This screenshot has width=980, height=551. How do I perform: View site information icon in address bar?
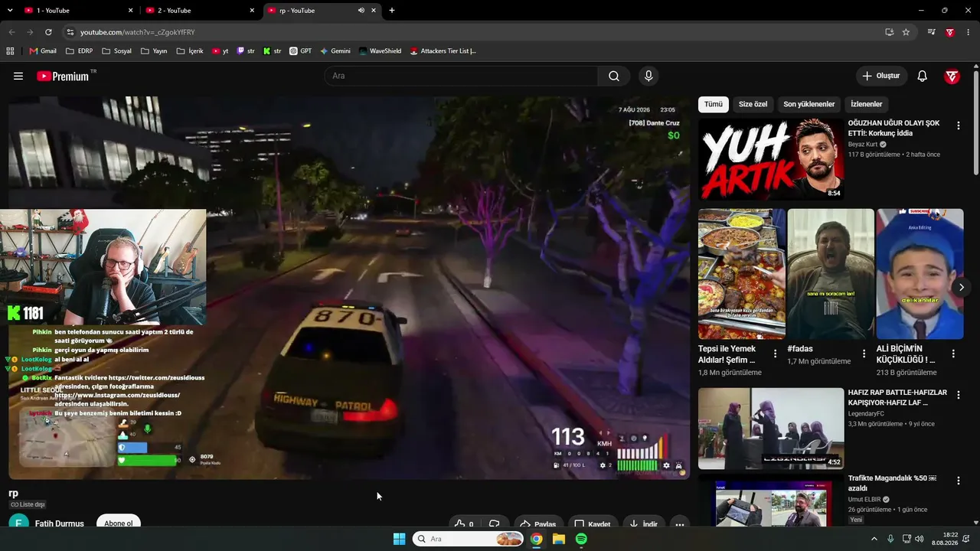(x=70, y=32)
